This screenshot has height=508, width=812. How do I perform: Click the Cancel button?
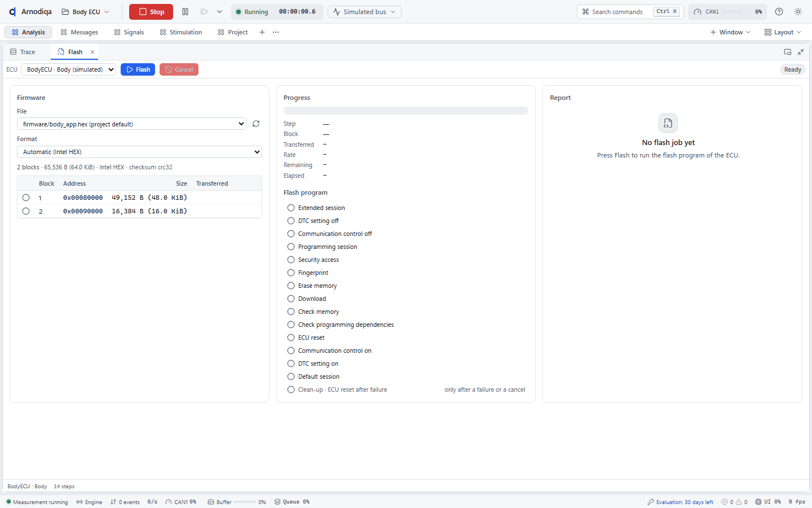(179, 69)
